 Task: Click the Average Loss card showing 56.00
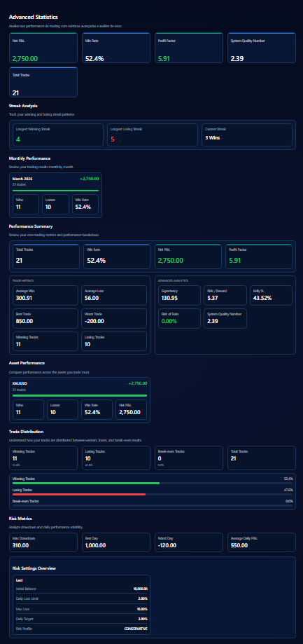(114, 295)
